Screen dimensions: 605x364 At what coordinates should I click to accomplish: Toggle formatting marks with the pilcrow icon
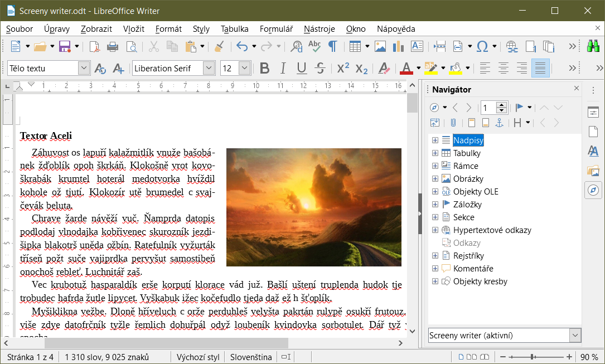click(x=332, y=46)
